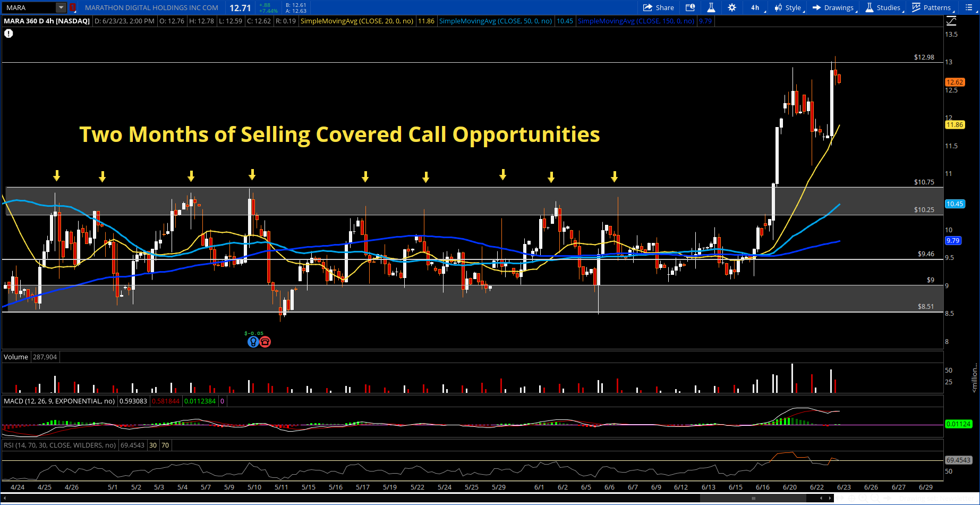This screenshot has height=505, width=980.
Task: Click the $12.98 price level label
Action: 924,57
